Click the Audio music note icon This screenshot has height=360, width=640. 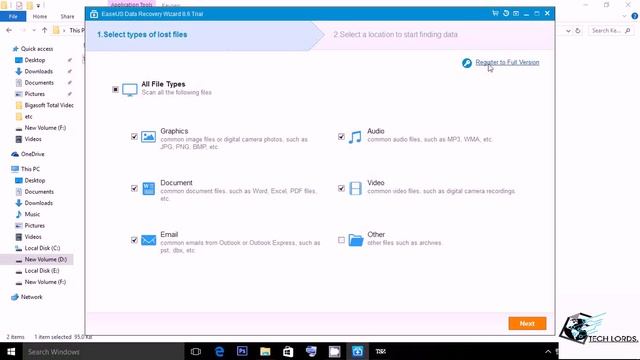(355, 137)
